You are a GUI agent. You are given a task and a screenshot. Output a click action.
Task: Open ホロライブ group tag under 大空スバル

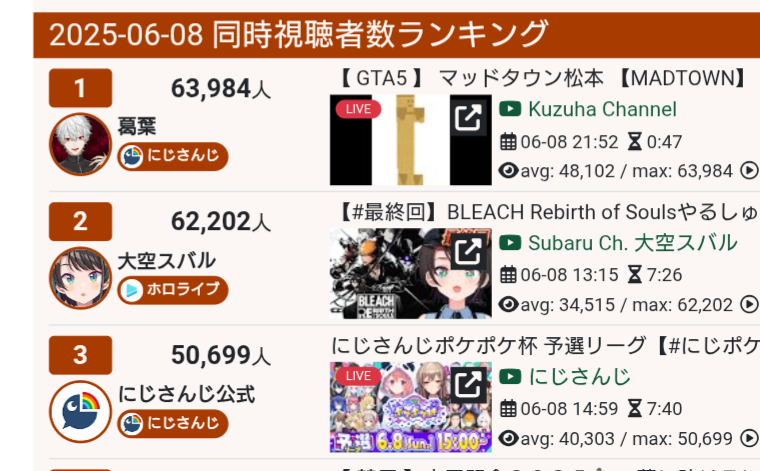point(173,290)
